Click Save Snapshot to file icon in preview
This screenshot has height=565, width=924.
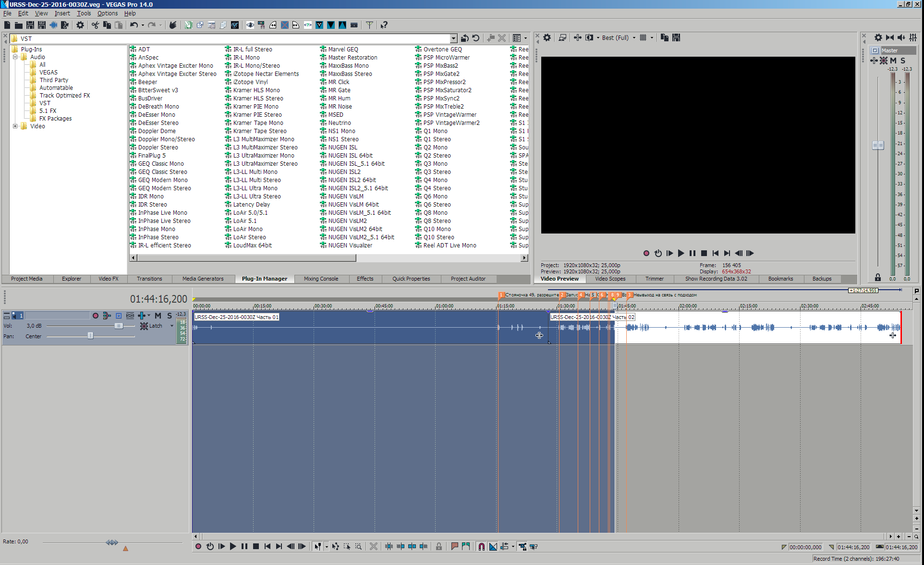coord(676,37)
